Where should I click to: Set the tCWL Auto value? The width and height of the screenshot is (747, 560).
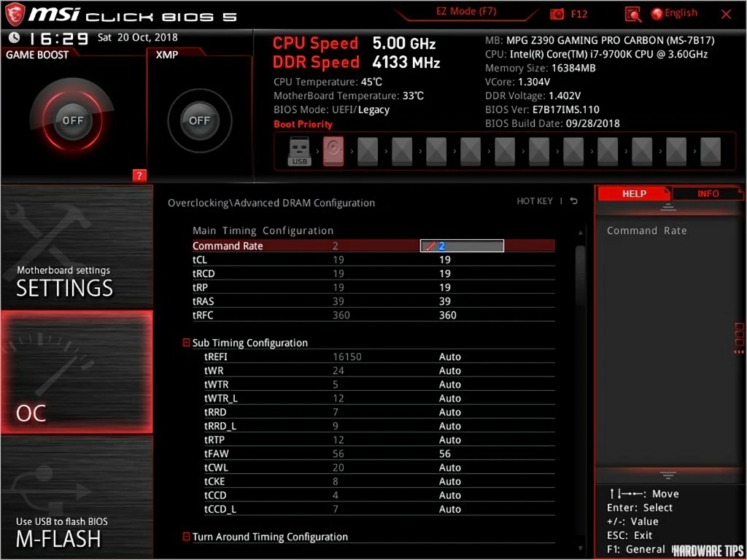click(x=449, y=467)
